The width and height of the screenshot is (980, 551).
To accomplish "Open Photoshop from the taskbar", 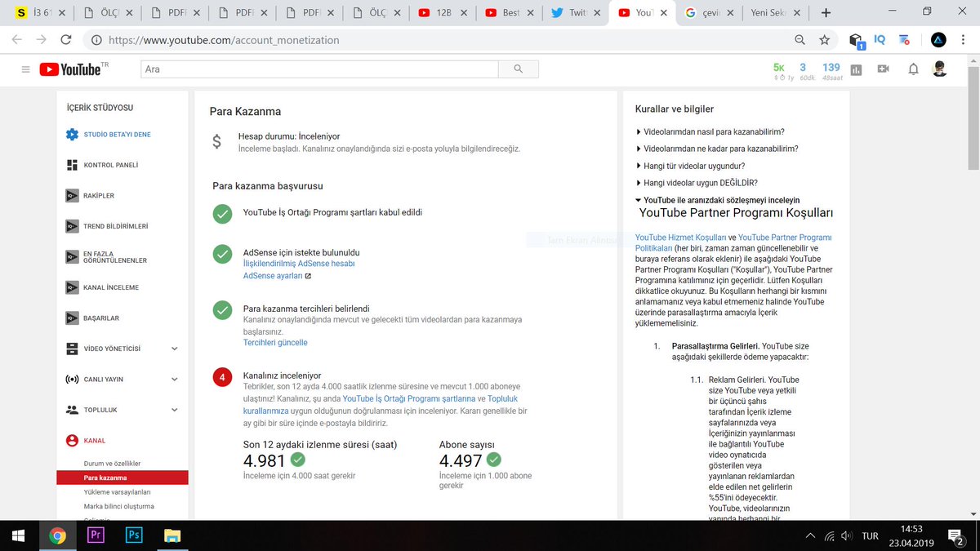I will [134, 535].
